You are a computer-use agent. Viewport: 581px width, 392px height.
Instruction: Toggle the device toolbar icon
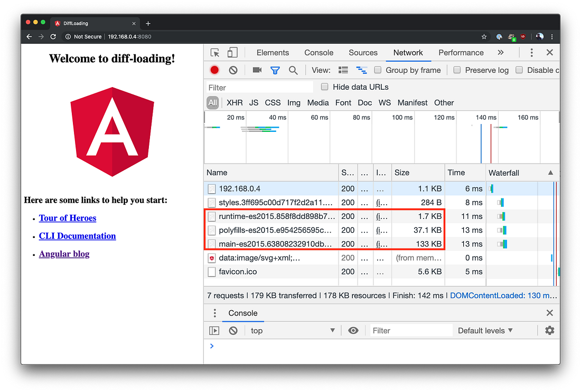pyautogui.click(x=232, y=52)
